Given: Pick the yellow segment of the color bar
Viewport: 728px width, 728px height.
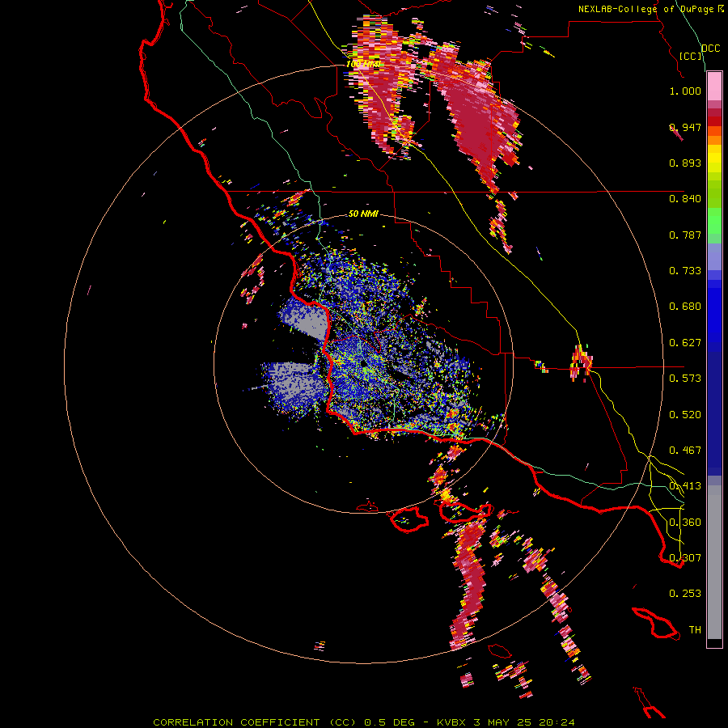Looking at the screenshot, I should (x=714, y=159).
